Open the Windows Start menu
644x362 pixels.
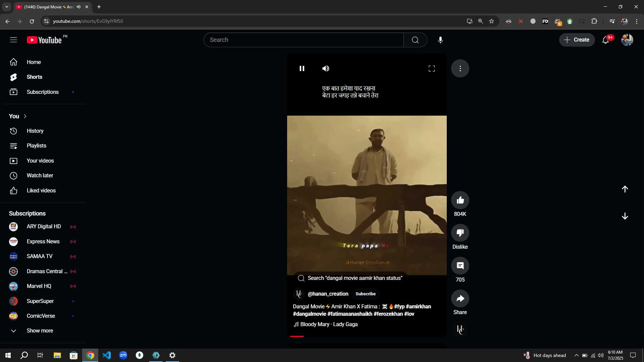(8, 355)
